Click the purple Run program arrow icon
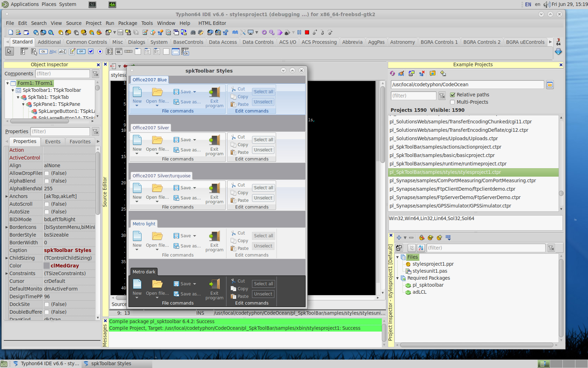Image resolution: width=588 pixels, height=368 pixels. [280, 32]
